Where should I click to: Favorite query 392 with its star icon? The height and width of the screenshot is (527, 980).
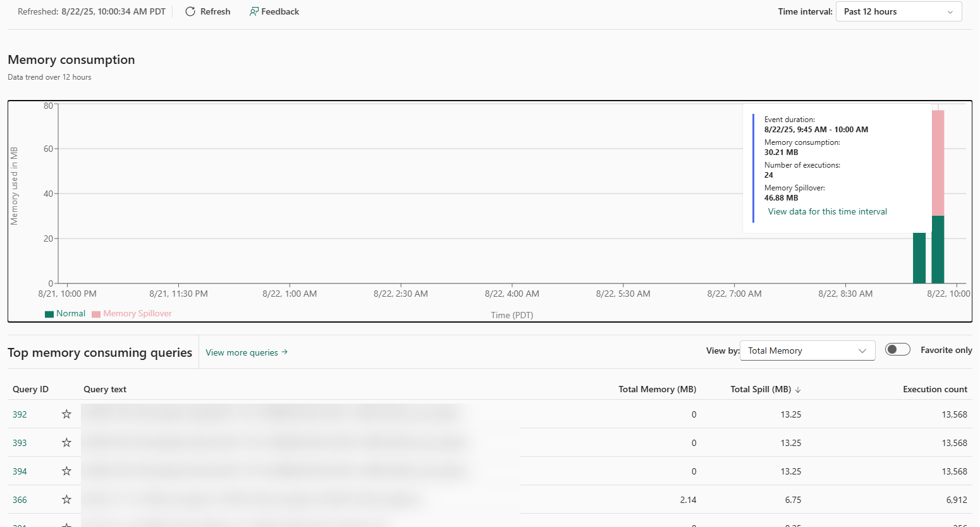[x=66, y=414]
